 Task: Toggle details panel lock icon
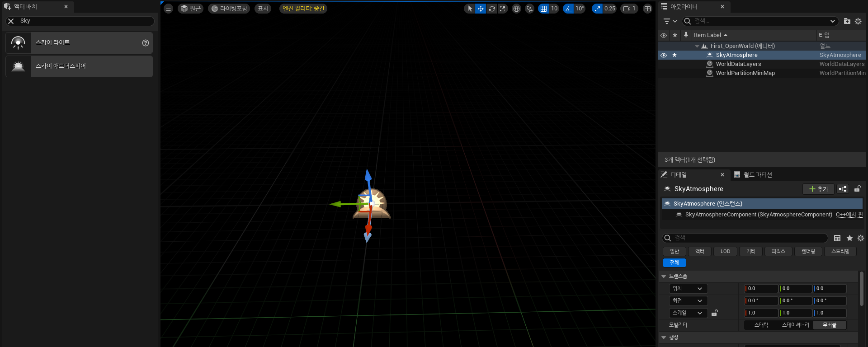tap(857, 189)
